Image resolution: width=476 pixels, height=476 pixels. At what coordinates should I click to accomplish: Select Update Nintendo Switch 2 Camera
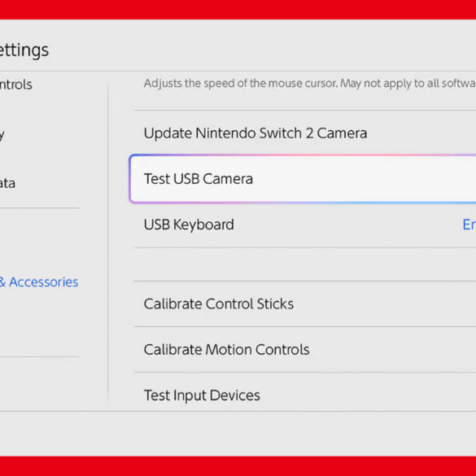(305, 133)
